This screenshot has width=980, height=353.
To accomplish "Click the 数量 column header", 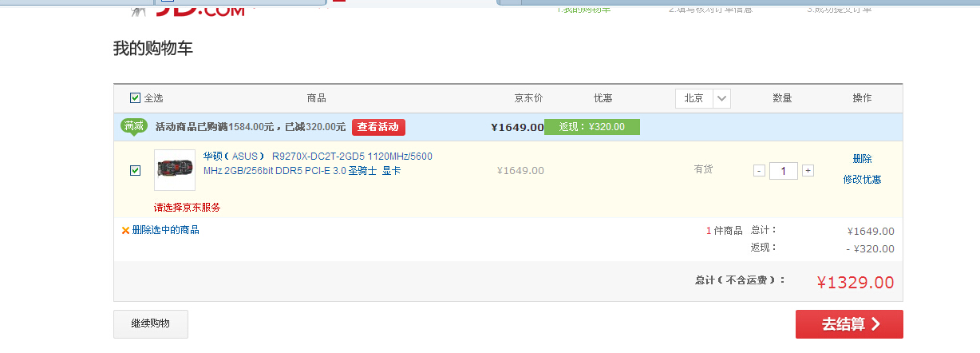I will coord(782,98).
